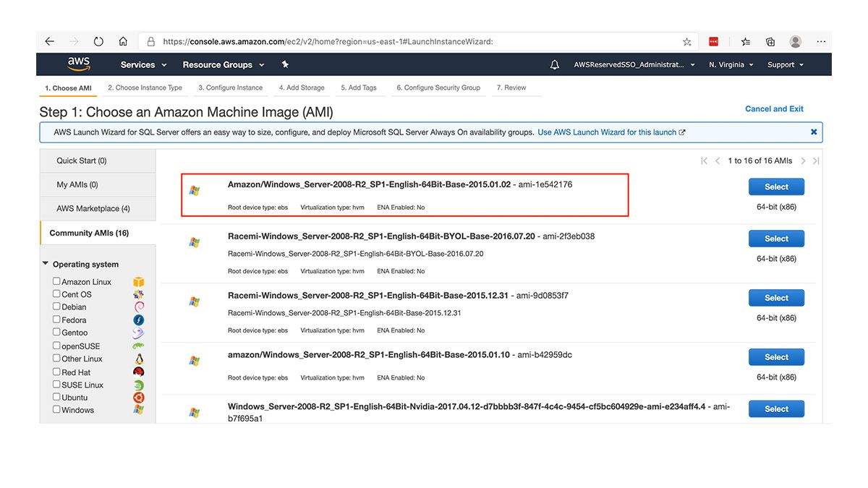The height and width of the screenshot is (488, 868).
Task: Open the 6. Configure Security Group step
Action: [439, 87]
